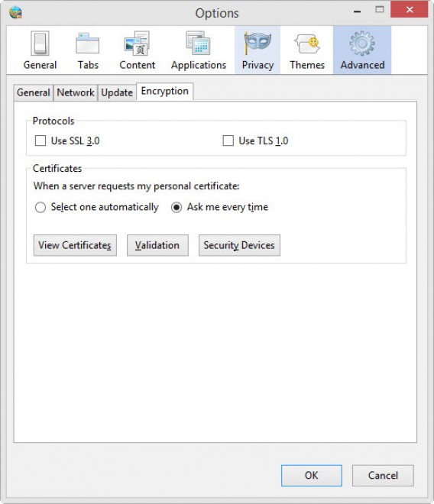Choose Select one automatically radio option
The height and width of the screenshot is (504, 434).
(40, 207)
